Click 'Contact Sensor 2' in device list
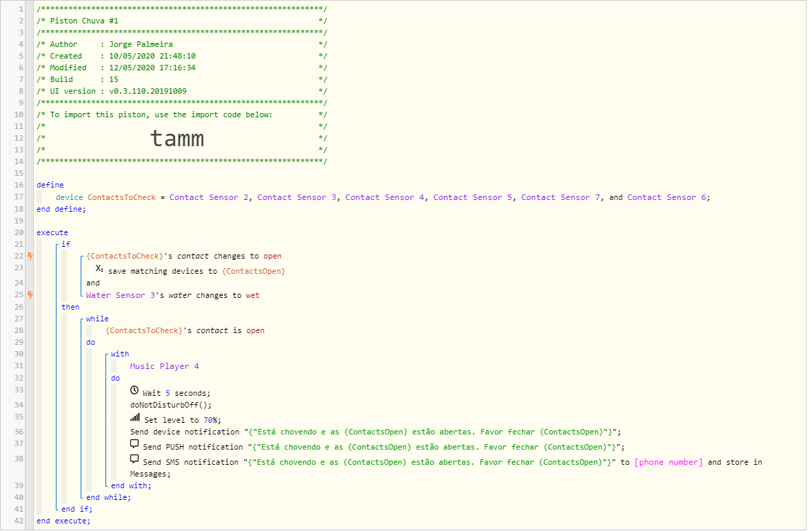This screenshot has height=531, width=812. coord(209,197)
